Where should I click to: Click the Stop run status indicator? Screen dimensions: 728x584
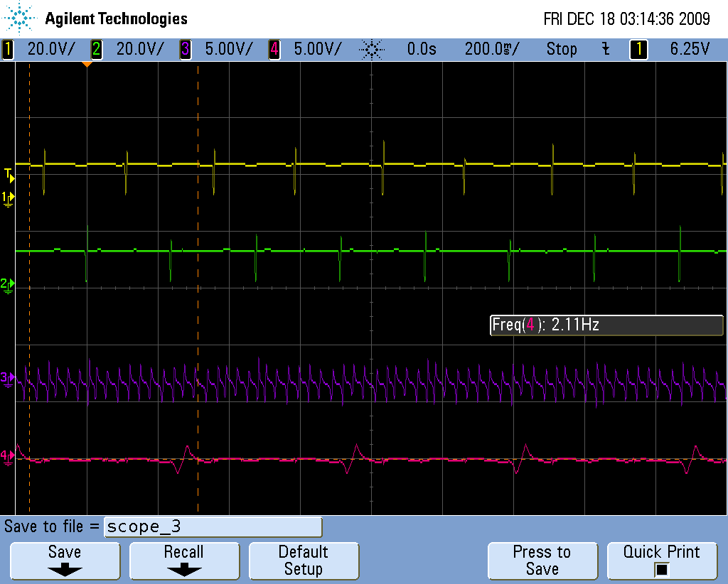(561, 50)
